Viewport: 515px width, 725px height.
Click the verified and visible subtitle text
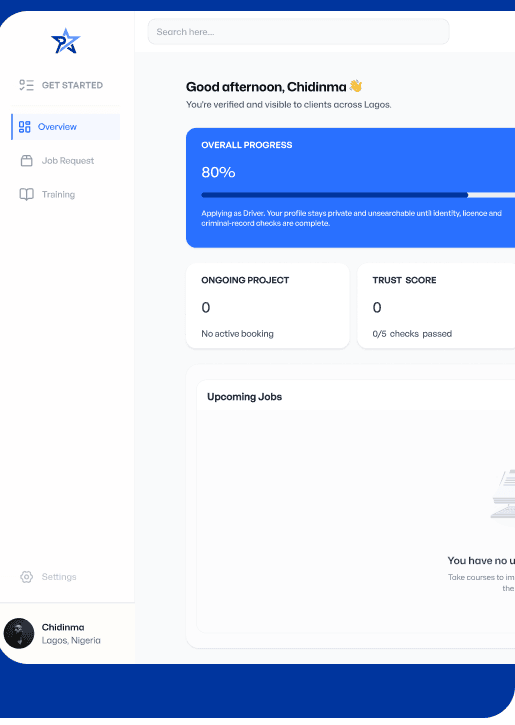(x=288, y=104)
